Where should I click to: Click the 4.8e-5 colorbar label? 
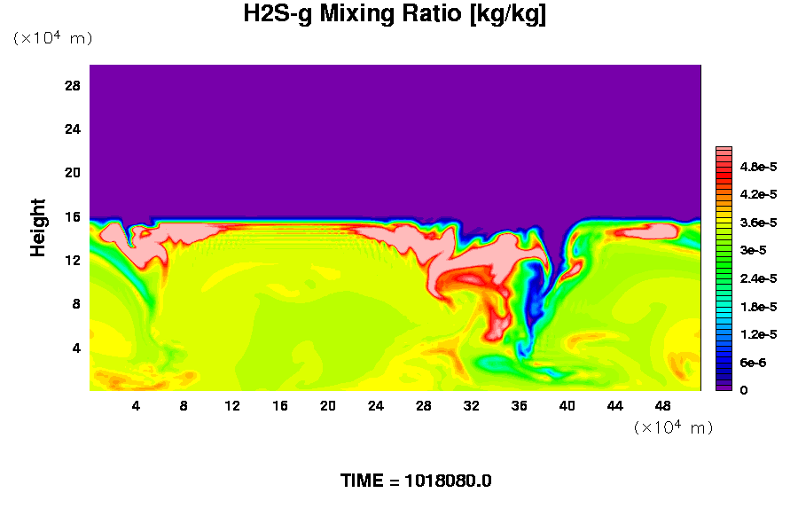[x=758, y=167]
